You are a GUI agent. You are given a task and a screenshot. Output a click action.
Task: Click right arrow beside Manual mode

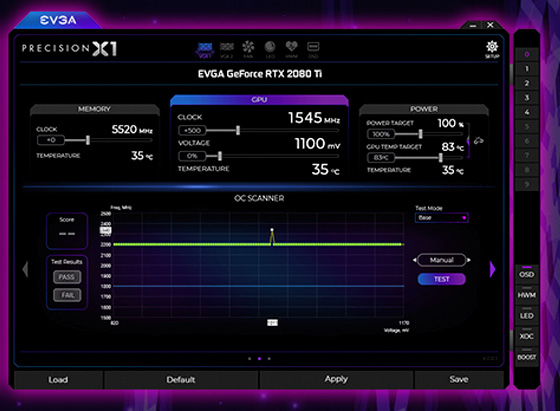(x=469, y=260)
